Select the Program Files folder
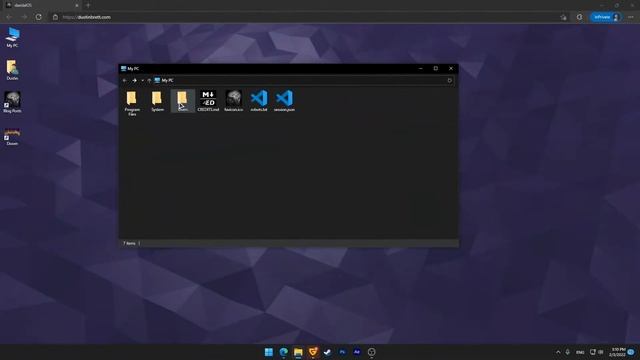Image resolution: width=640 pixels, height=360 pixels. coord(132,103)
